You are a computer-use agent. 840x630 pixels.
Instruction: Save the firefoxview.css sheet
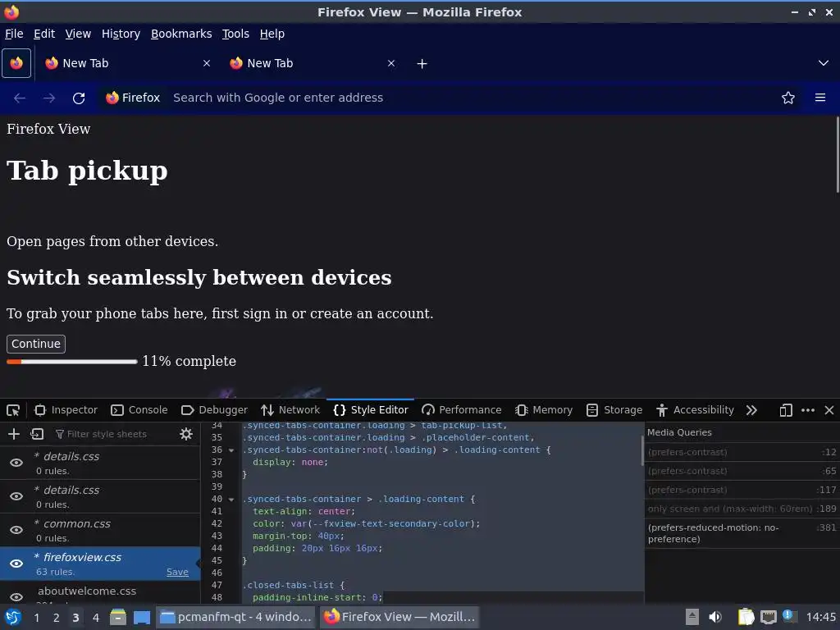(177, 572)
